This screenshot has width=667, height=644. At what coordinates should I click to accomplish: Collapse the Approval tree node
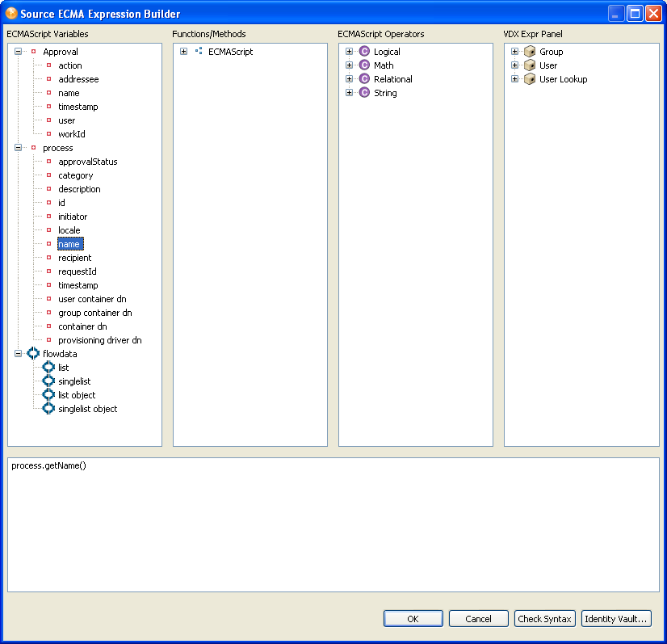[x=19, y=52]
